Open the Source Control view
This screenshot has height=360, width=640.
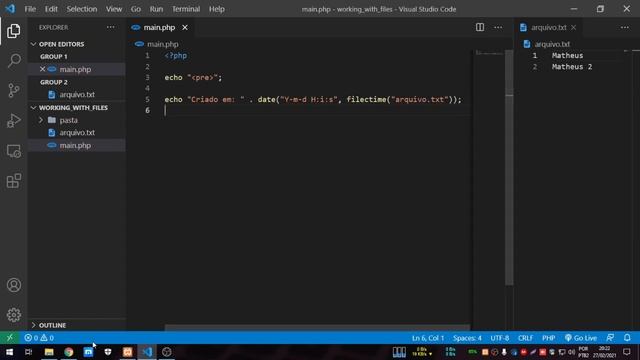pos(13,91)
